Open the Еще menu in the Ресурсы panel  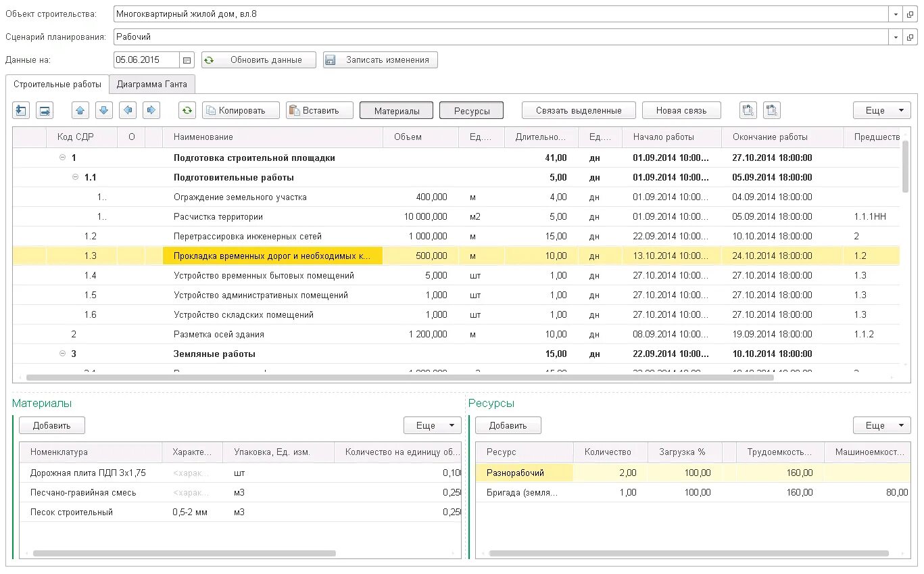(x=882, y=425)
